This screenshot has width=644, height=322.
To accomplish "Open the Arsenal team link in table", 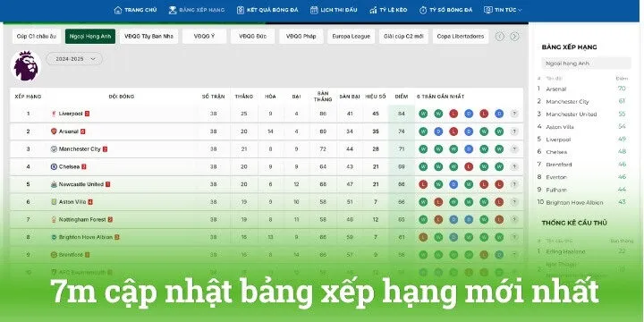I will pos(69,131).
